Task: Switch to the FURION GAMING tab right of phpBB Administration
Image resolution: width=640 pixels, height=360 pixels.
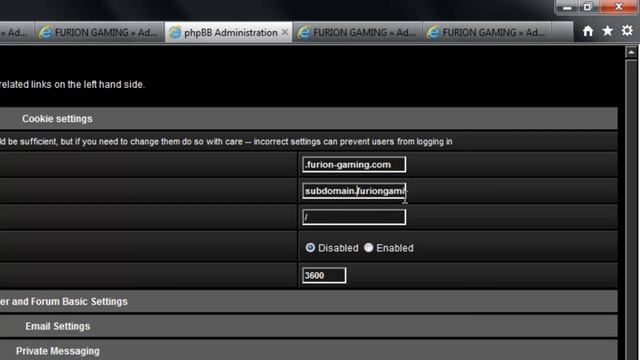Action: [358, 32]
